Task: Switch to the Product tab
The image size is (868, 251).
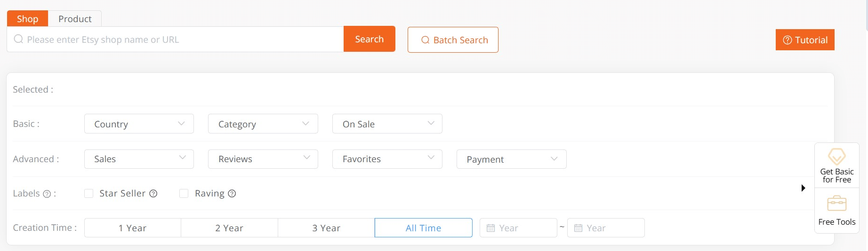Action: pyautogui.click(x=75, y=19)
